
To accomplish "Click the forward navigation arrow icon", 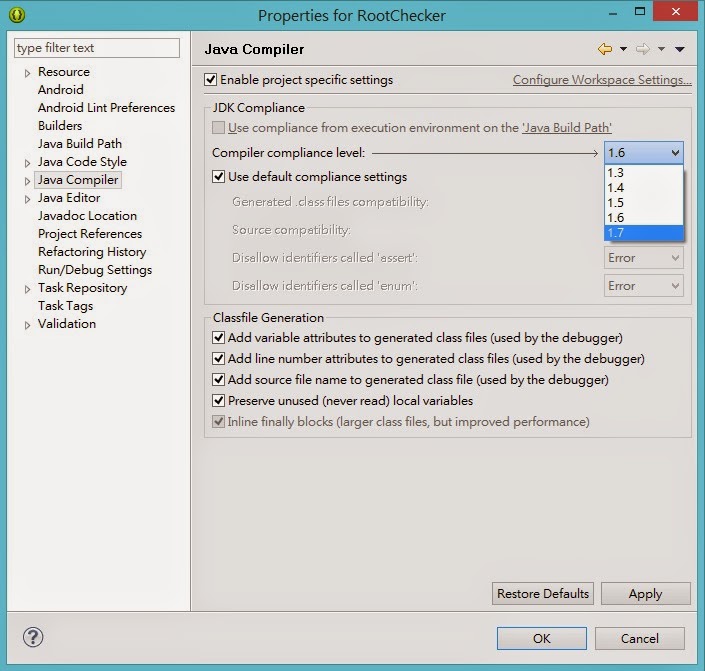I will coord(643,49).
